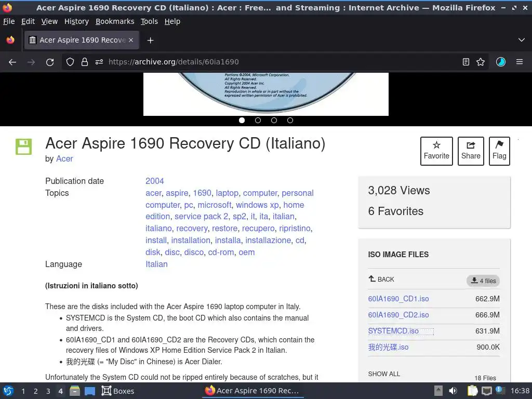The height and width of the screenshot is (399, 532).
Task: Open the History menu
Action: (x=77, y=21)
